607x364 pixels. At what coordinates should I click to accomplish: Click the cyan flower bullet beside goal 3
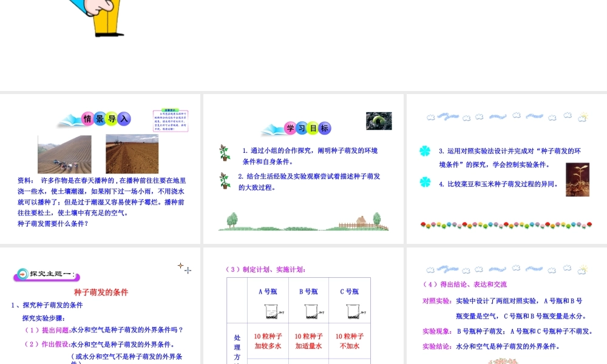(x=425, y=151)
